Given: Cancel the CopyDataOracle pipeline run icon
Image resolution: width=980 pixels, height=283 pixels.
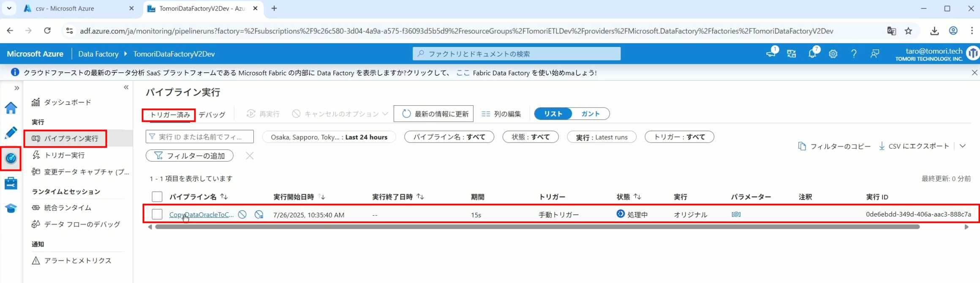Looking at the screenshot, I should pos(242,214).
